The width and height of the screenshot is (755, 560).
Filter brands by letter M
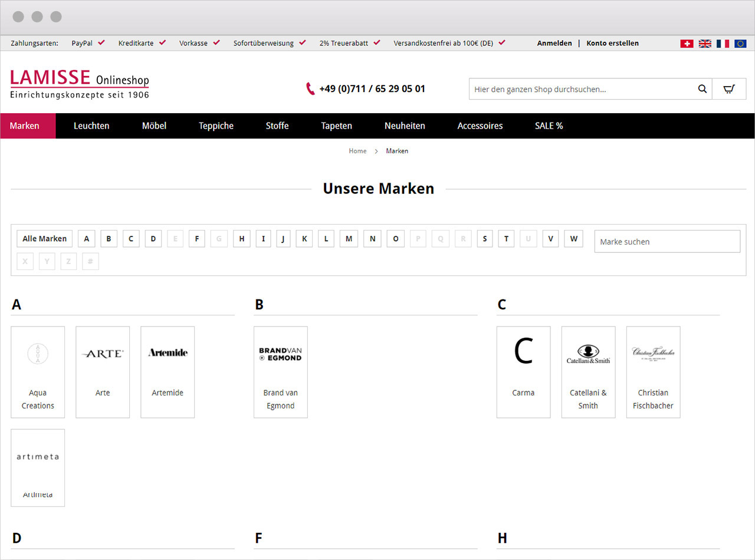[349, 239]
